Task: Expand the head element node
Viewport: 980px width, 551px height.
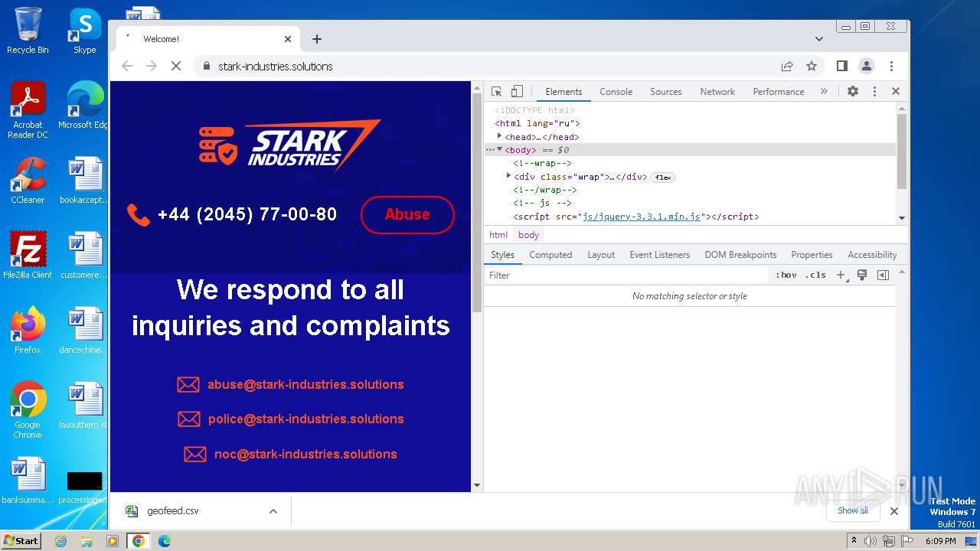Action: pyautogui.click(x=499, y=136)
